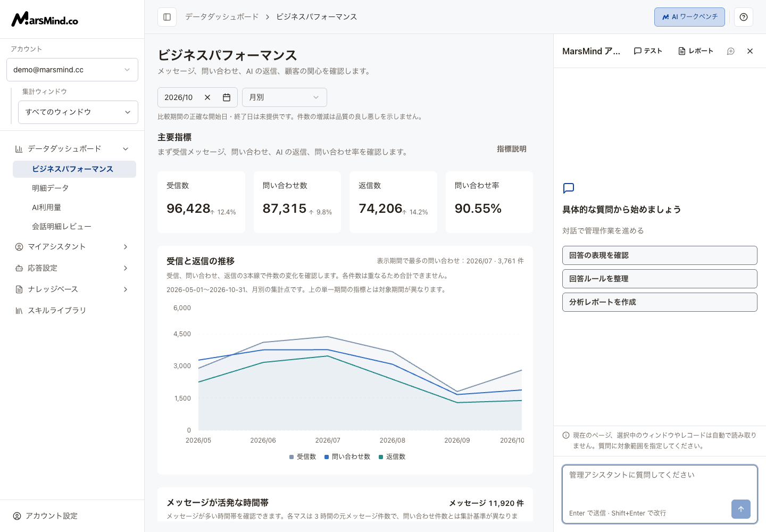
Task: Focus the 管理アシスタント question input
Action: tap(660, 494)
